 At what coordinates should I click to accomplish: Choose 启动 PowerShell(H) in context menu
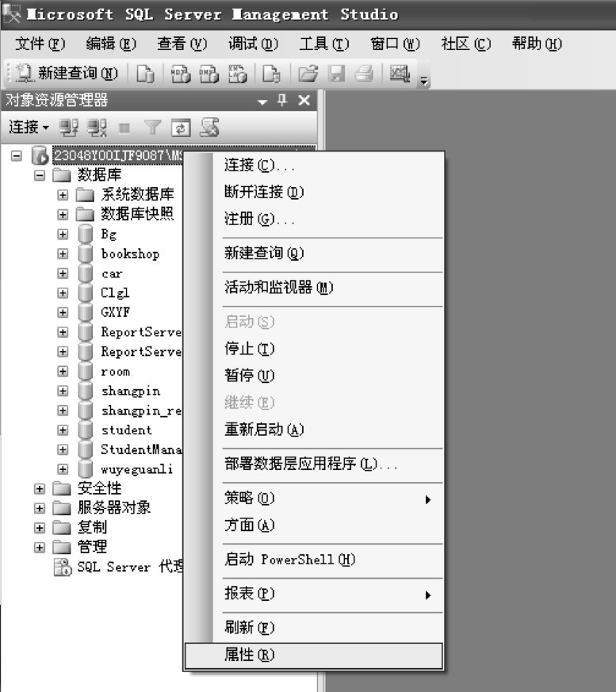314,560
